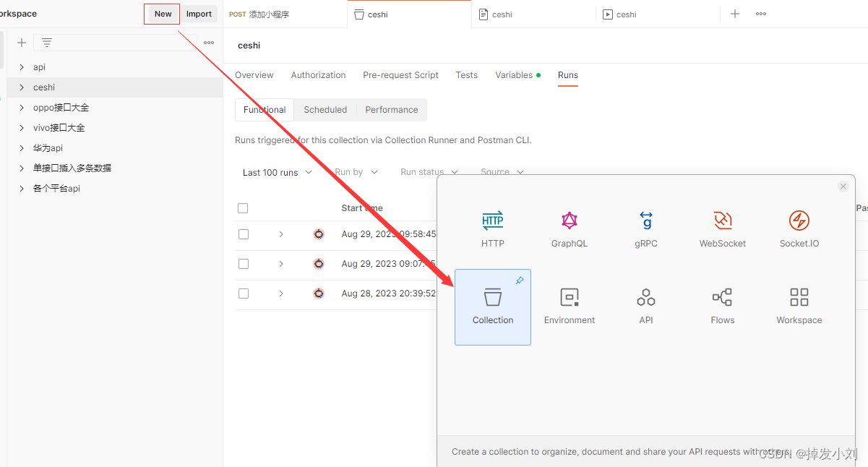This screenshot has width=868, height=467.
Task: Choose the API tile
Action: click(x=646, y=307)
